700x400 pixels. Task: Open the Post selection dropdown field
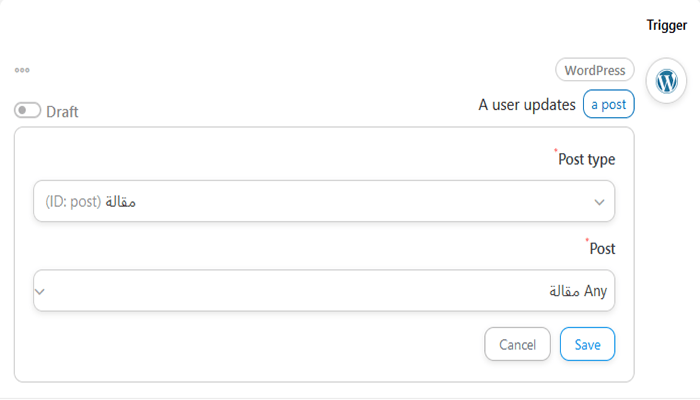point(324,291)
